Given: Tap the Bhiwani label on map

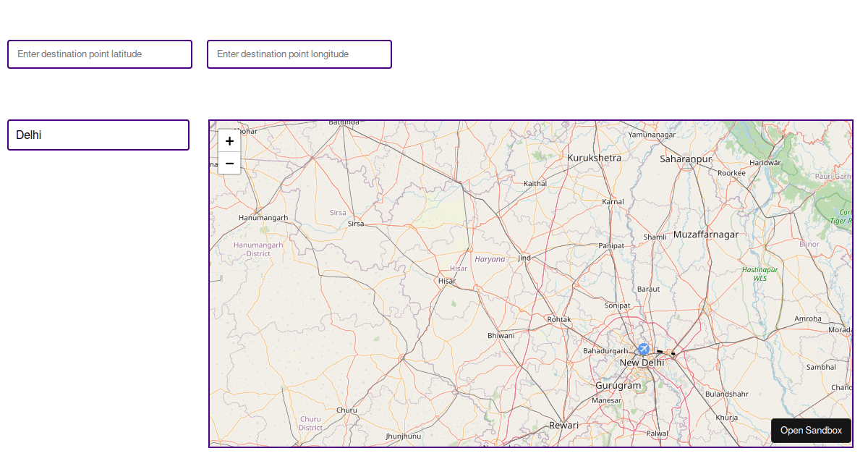Looking at the screenshot, I should [x=501, y=335].
